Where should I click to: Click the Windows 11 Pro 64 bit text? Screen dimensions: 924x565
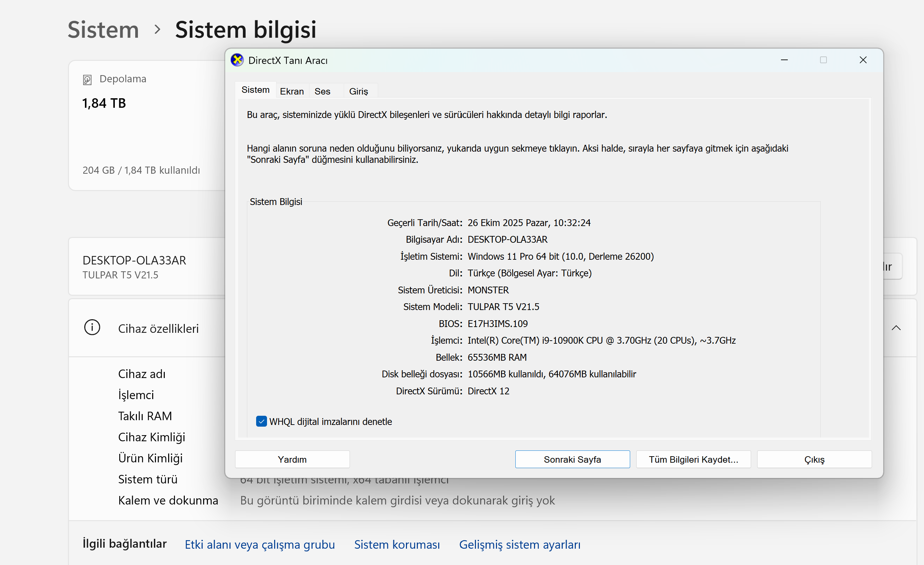pos(561,256)
